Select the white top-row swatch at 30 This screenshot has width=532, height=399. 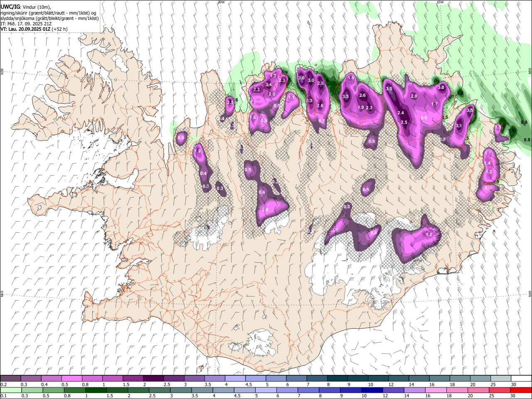(x=520, y=379)
